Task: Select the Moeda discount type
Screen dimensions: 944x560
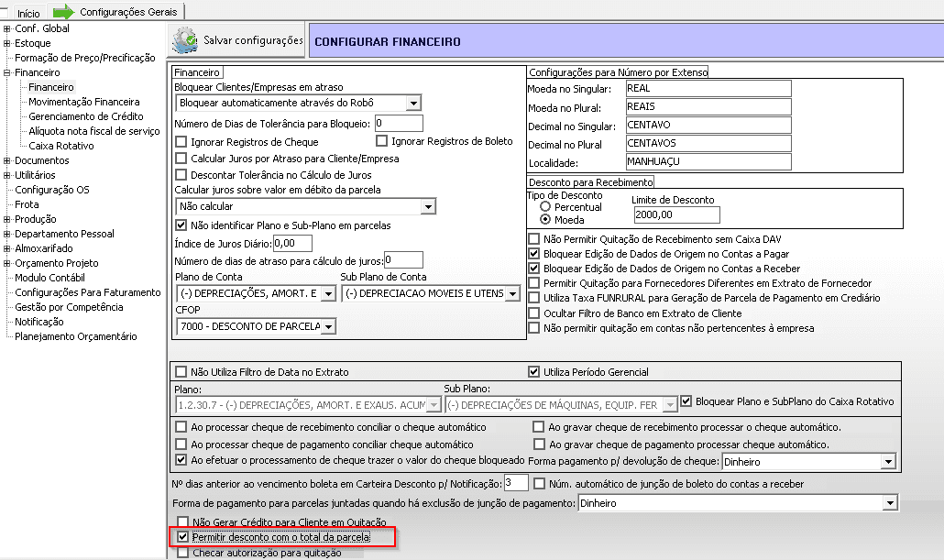Action: click(545, 220)
